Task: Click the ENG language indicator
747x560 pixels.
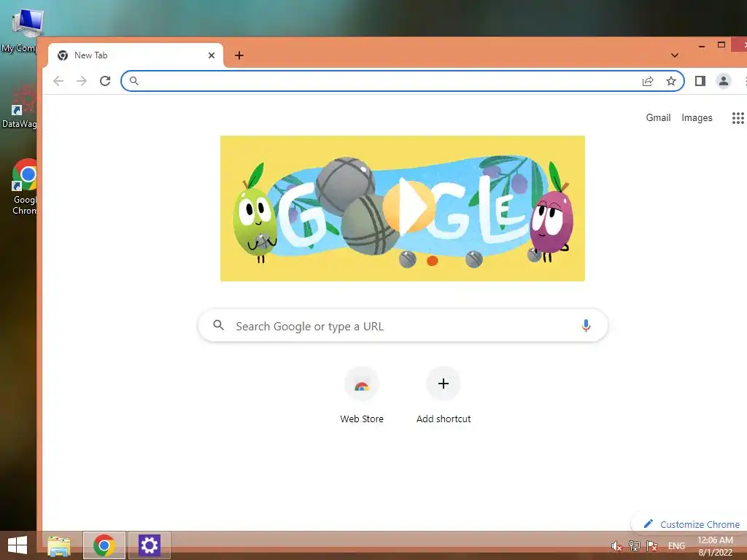Action: [676, 545]
